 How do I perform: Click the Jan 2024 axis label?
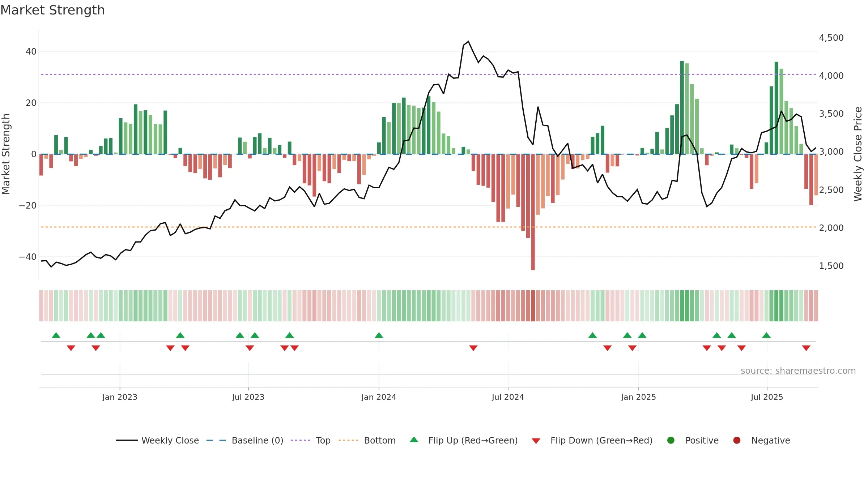coord(379,397)
